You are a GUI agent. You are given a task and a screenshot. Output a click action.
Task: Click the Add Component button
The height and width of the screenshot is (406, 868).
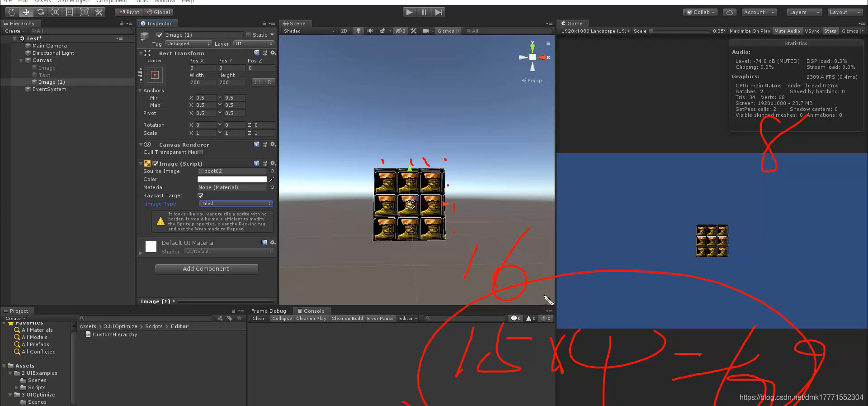206,269
